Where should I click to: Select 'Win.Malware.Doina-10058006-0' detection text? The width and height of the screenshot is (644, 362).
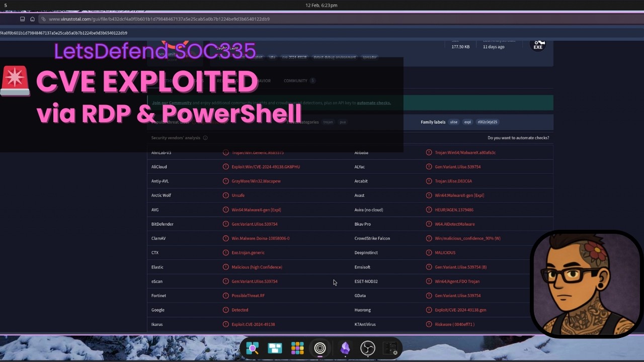(x=261, y=238)
